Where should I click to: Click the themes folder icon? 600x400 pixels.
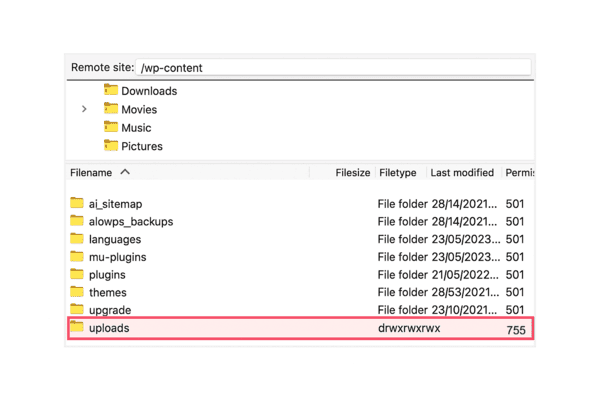click(77, 292)
